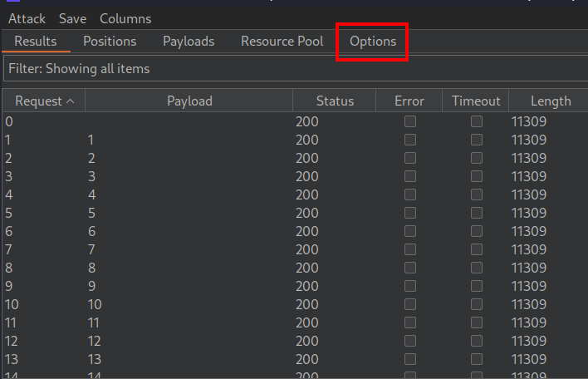Image resolution: width=588 pixels, height=379 pixels.
Task: Toggle the Error checkbox for request 0
Action: point(410,121)
